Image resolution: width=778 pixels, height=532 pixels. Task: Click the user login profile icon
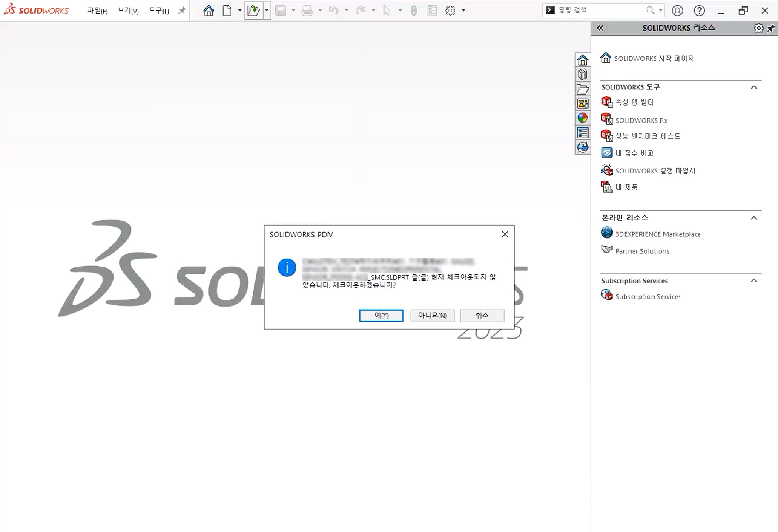tap(677, 11)
